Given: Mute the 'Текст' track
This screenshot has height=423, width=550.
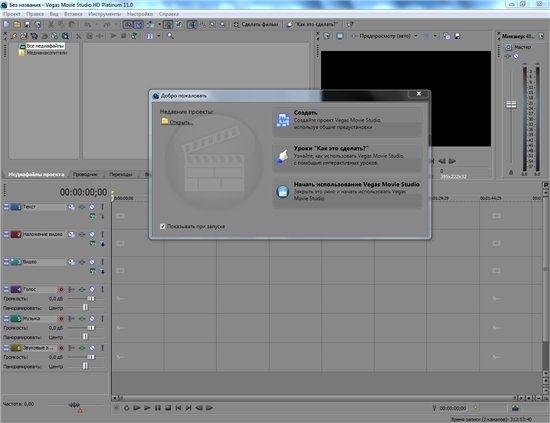Looking at the screenshot, I should tap(92, 207).
